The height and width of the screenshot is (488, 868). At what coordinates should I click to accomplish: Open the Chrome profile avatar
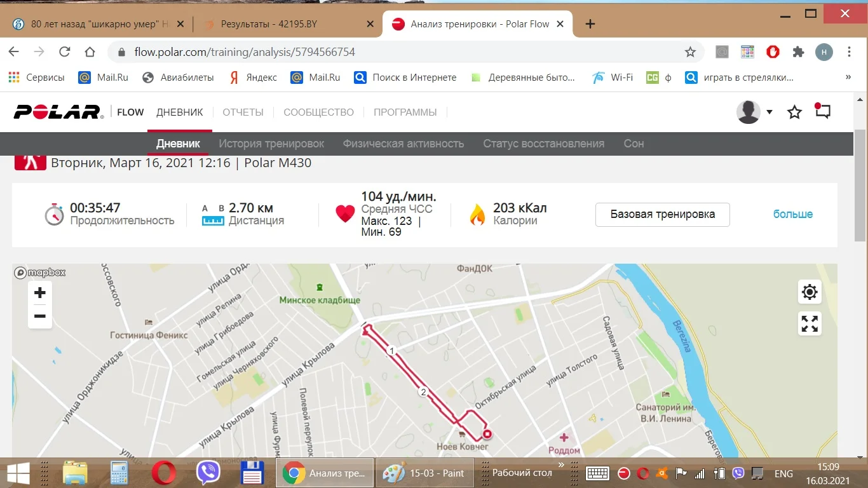(x=824, y=52)
